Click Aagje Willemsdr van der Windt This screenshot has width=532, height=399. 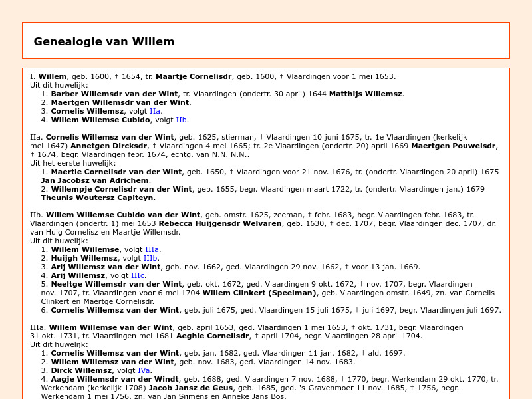112,379
